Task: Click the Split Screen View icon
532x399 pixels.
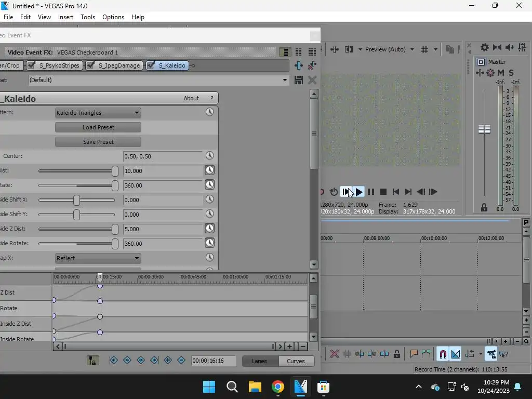Action: [349, 49]
